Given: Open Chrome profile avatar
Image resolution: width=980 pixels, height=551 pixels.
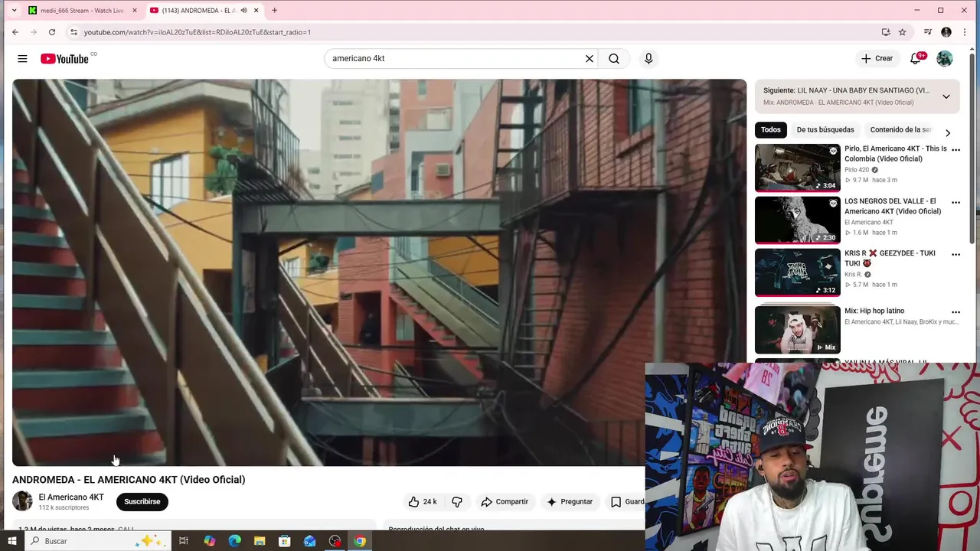Looking at the screenshot, I should coord(946,32).
